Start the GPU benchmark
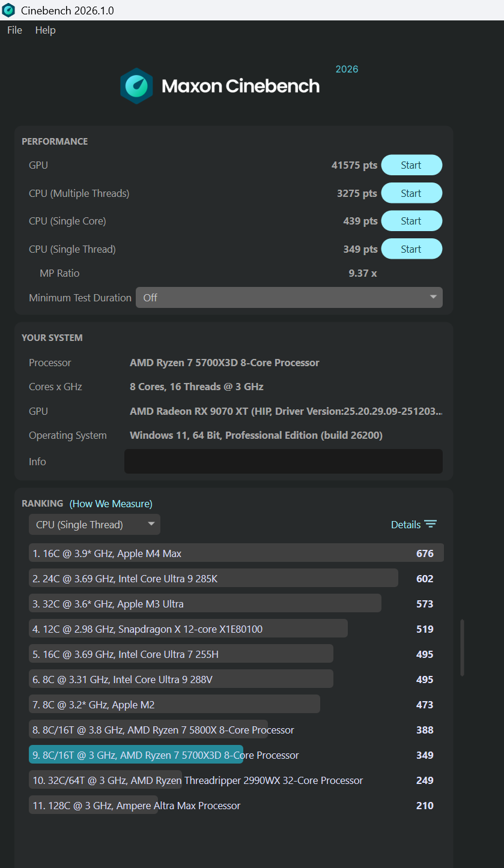This screenshot has width=504, height=868. point(411,165)
